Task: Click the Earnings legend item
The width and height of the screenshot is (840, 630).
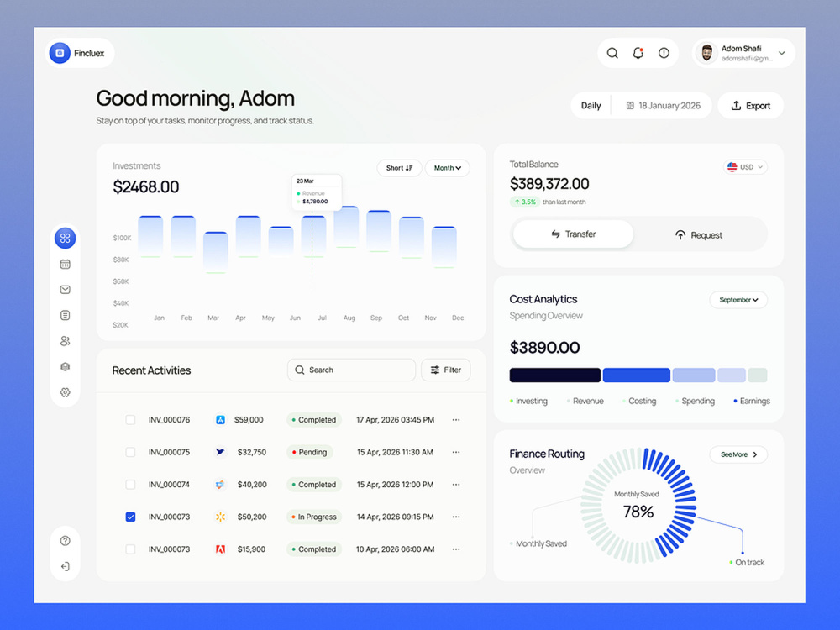Action: click(751, 401)
